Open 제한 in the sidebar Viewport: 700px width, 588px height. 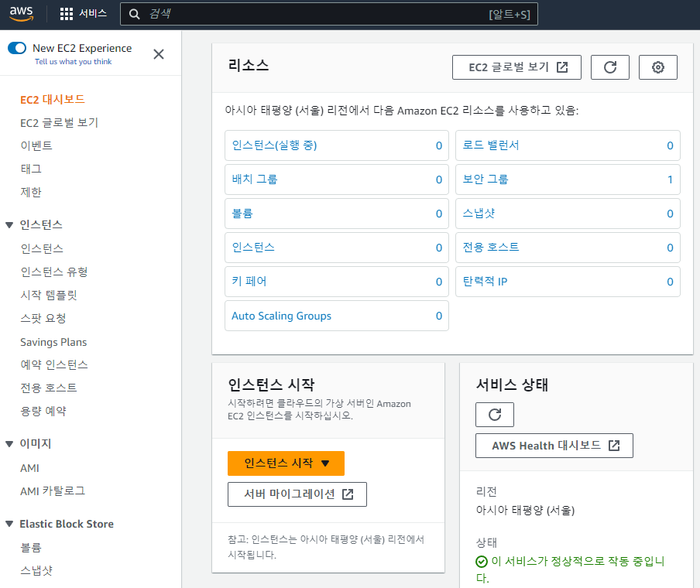[x=31, y=193]
